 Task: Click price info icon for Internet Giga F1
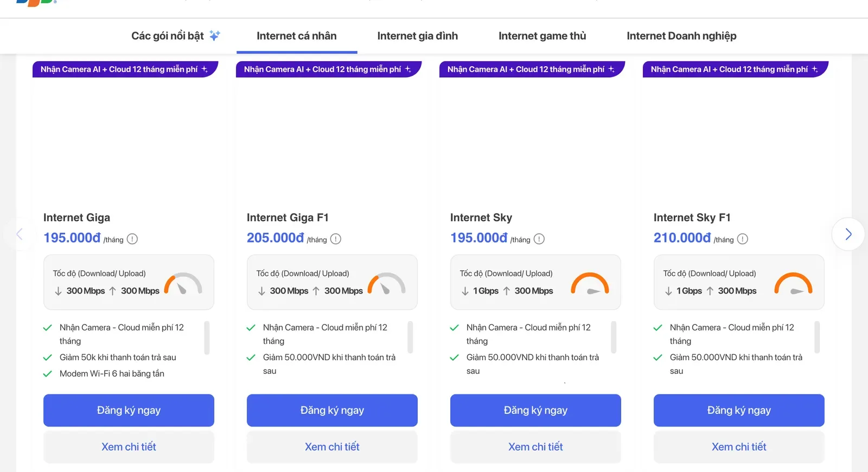336,239
